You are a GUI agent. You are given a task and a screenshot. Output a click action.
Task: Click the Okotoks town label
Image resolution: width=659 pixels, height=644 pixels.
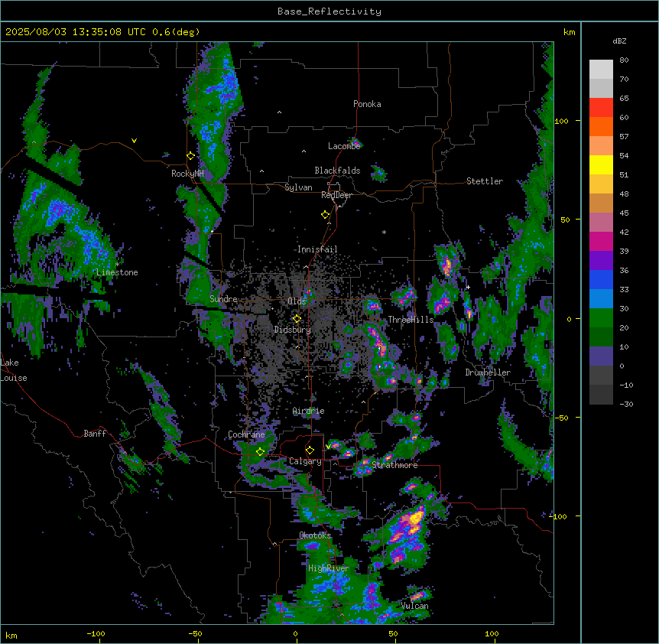point(315,535)
